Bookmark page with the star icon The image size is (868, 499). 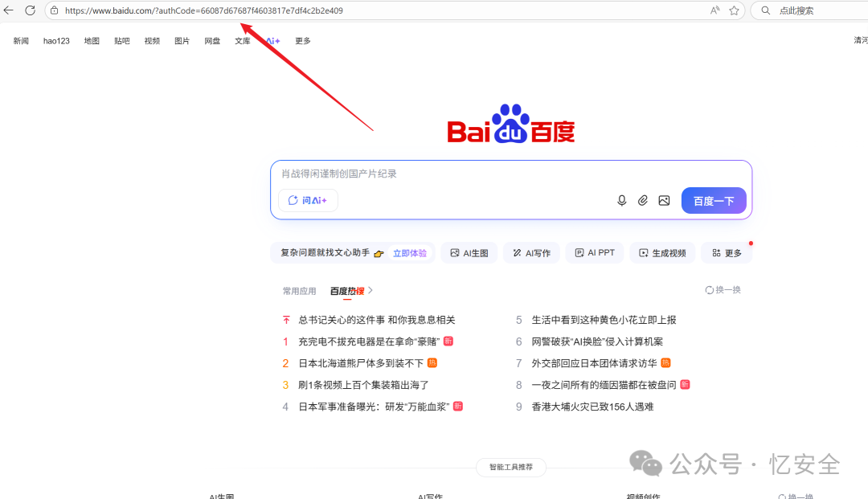pos(734,10)
